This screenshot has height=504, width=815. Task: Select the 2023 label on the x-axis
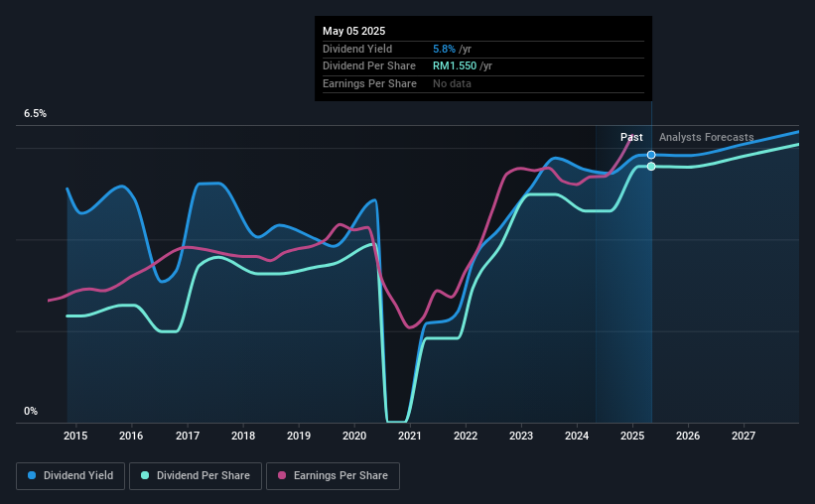click(x=521, y=436)
